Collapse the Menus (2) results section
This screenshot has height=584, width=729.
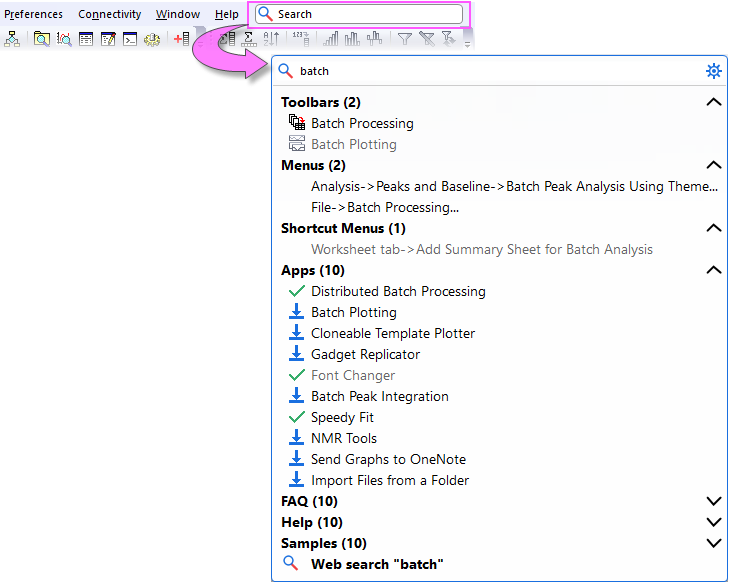pos(714,165)
